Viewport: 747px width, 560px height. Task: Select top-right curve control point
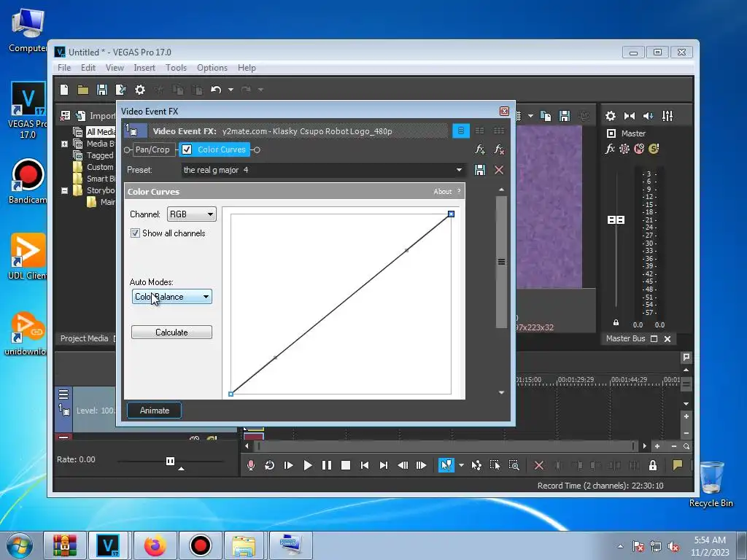pyautogui.click(x=451, y=214)
